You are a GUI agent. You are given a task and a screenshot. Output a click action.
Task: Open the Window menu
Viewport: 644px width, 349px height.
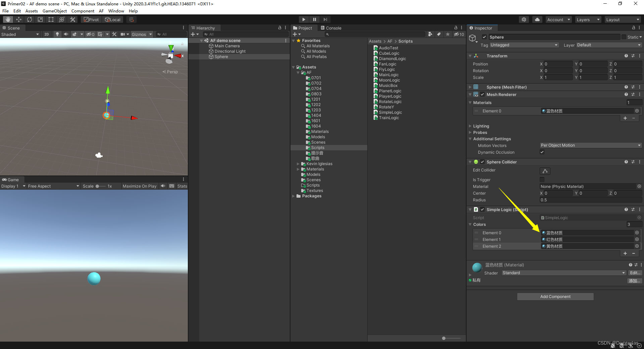click(x=116, y=11)
